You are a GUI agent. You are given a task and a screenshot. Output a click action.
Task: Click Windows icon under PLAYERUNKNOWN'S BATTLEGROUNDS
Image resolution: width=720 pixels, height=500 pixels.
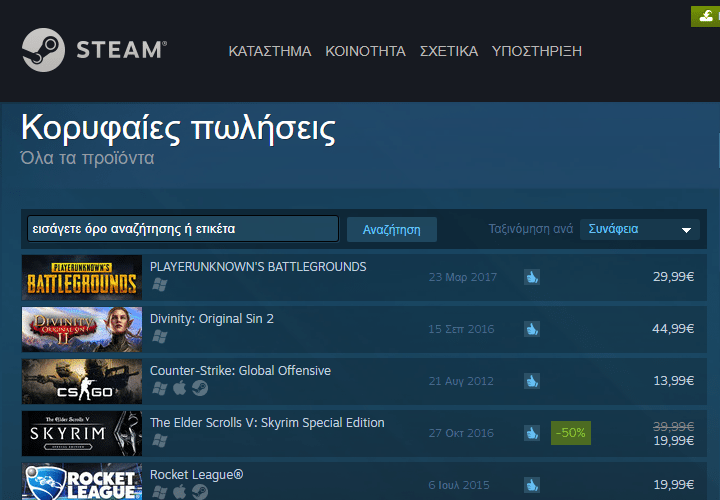159,285
